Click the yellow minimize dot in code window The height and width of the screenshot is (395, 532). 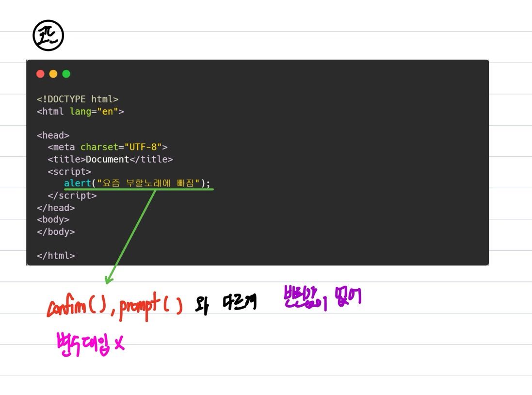click(53, 74)
